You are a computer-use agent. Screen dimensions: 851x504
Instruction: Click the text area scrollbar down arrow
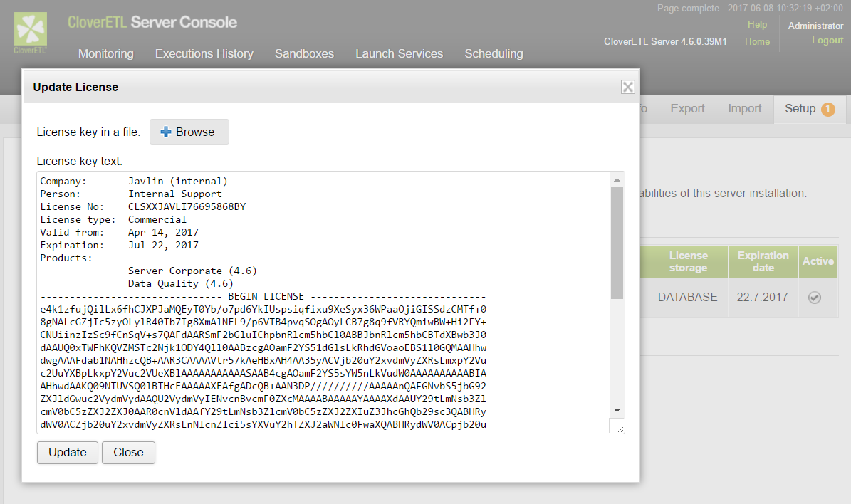pos(617,411)
